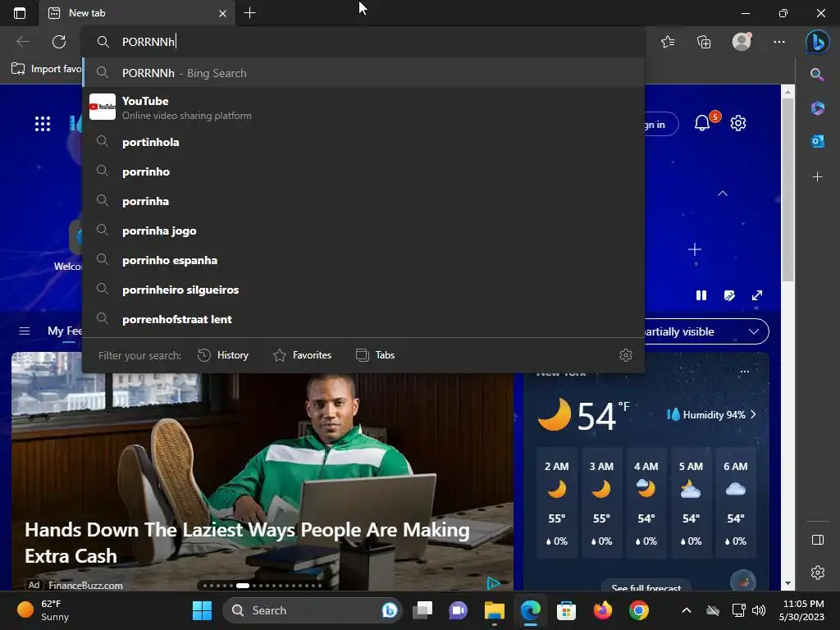Click the scrollbar down arrow
840x630 pixels.
click(787, 583)
